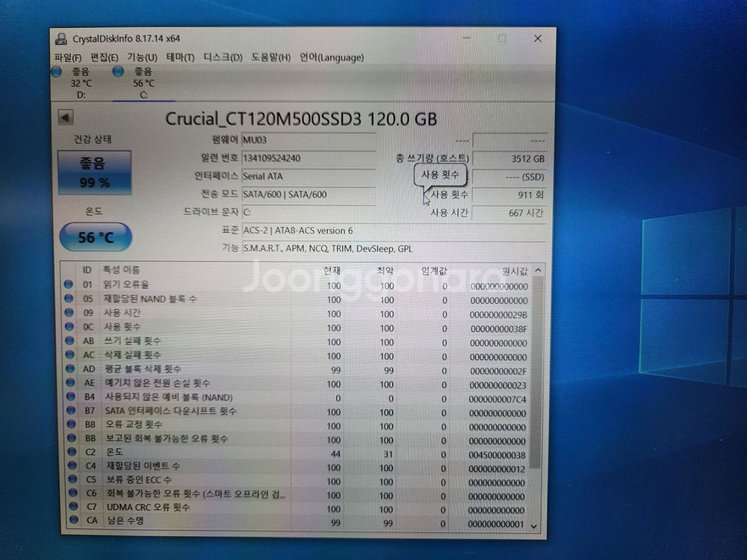Click the firmware field MU03

(309, 140)
